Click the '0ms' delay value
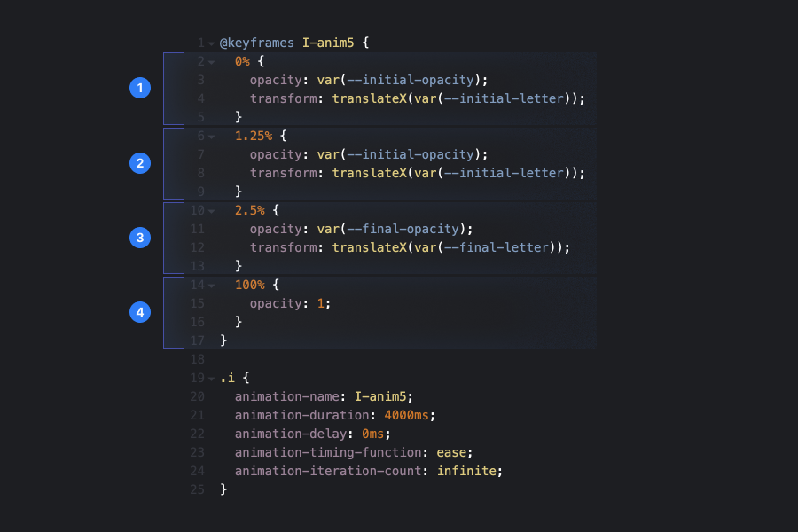Screen dimensions: 798x532 [373, 434]
